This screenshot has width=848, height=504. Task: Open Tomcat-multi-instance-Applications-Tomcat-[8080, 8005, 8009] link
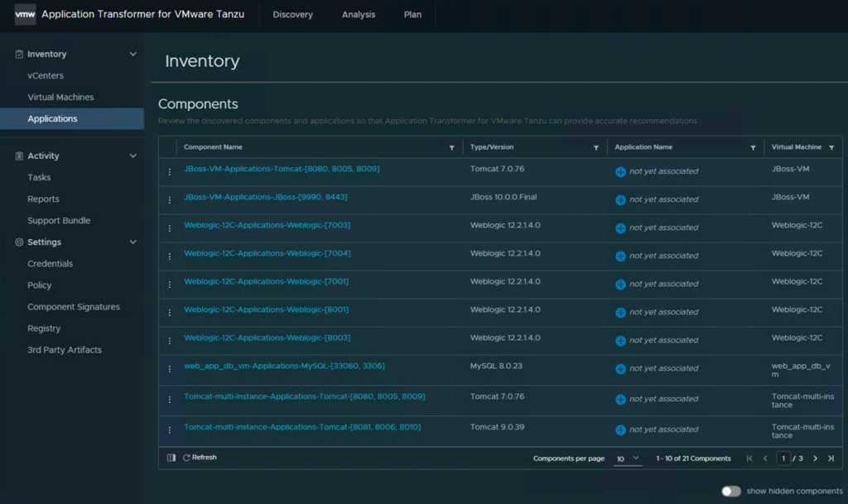click(305, 396)
